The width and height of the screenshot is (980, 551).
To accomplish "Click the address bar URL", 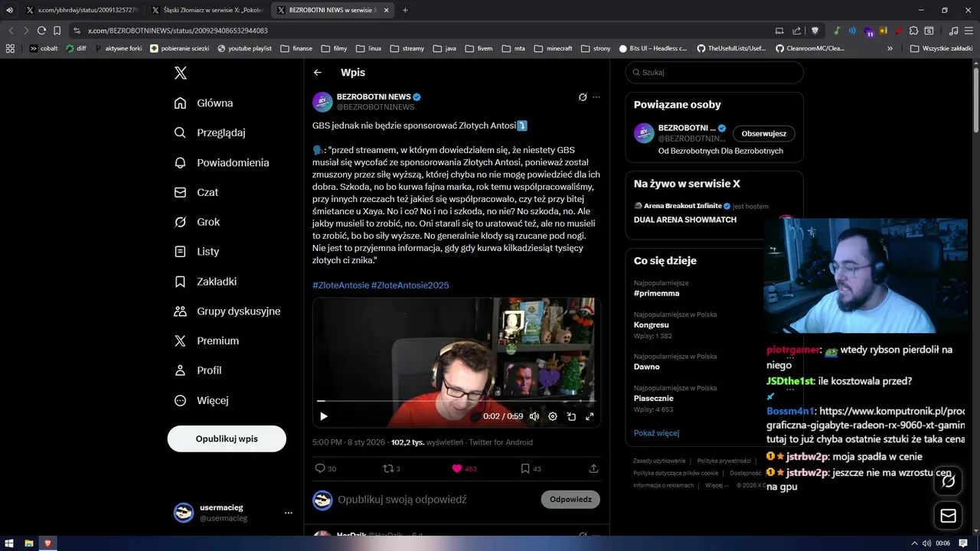I will (178, 31).
